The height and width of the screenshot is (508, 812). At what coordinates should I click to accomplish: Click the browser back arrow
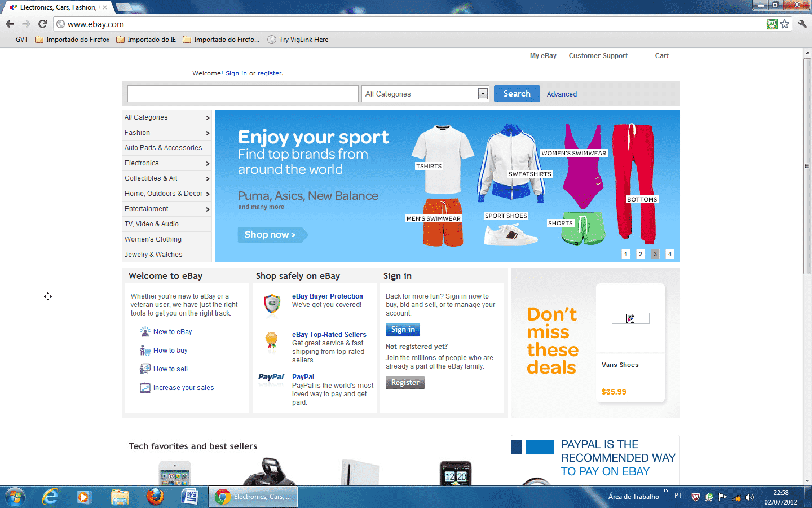pyautogui.click(x=10, y=24)
